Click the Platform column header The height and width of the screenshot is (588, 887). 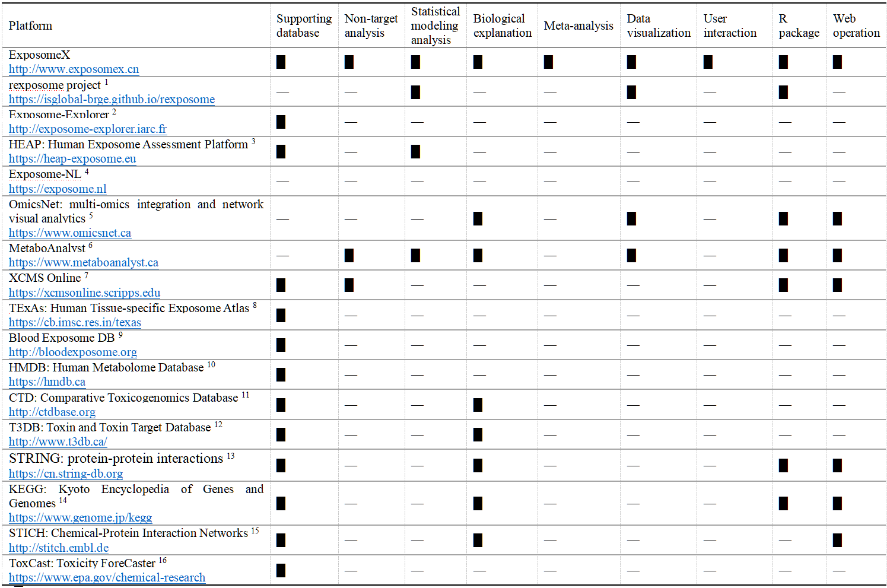pos(30,26)
